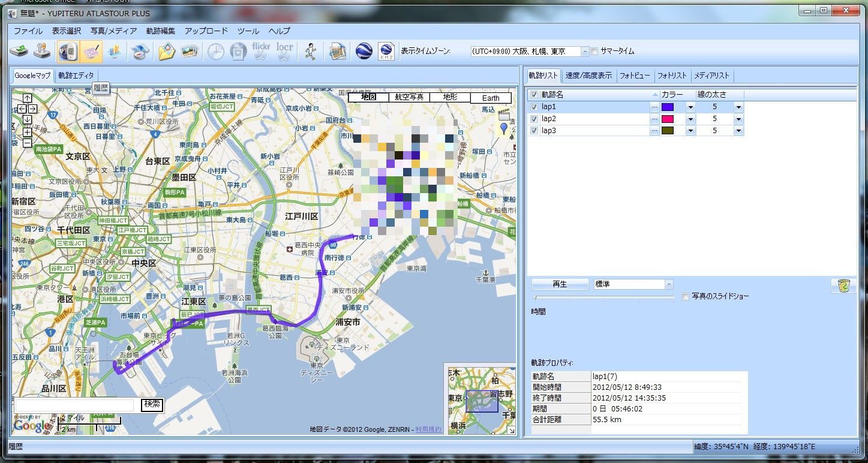
Task: Open the lap2 line thickness dropdown
Action: [x=738, y=119]
